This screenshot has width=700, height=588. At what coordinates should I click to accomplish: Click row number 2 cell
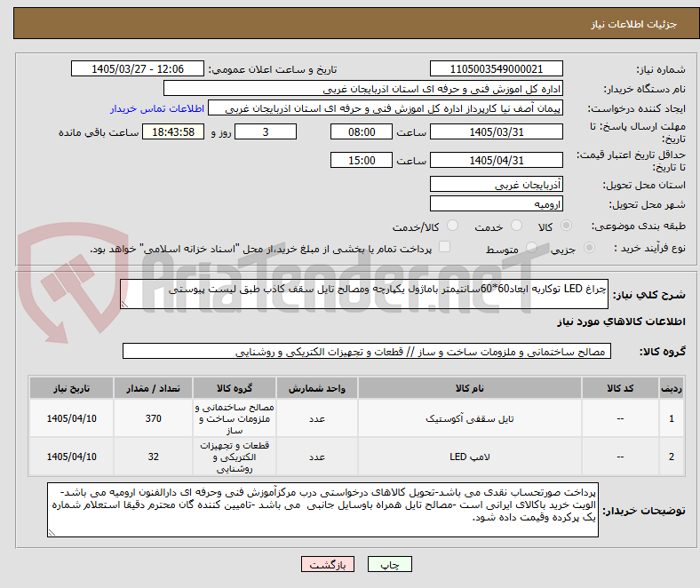pyautogui.click(x=671, y=457)
